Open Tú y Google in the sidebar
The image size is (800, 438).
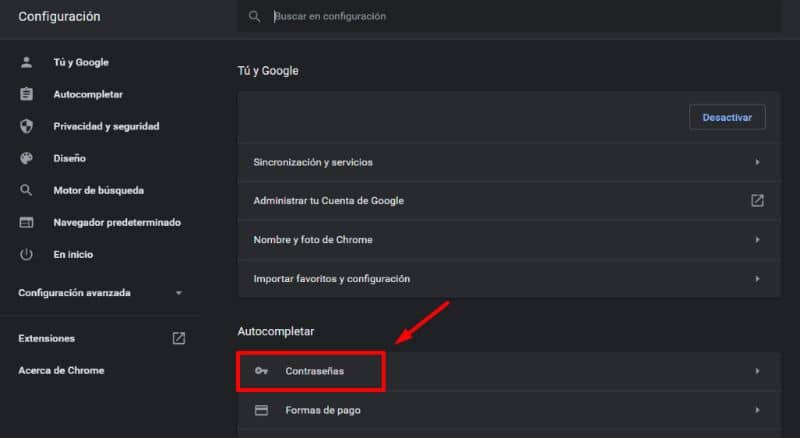click(81, 62)
